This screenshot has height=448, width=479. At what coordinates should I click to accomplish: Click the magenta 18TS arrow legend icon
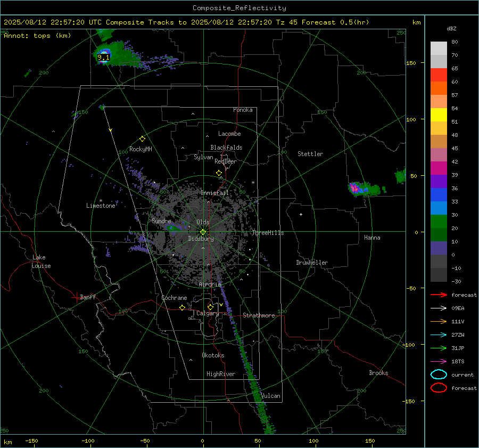point(439,362)
